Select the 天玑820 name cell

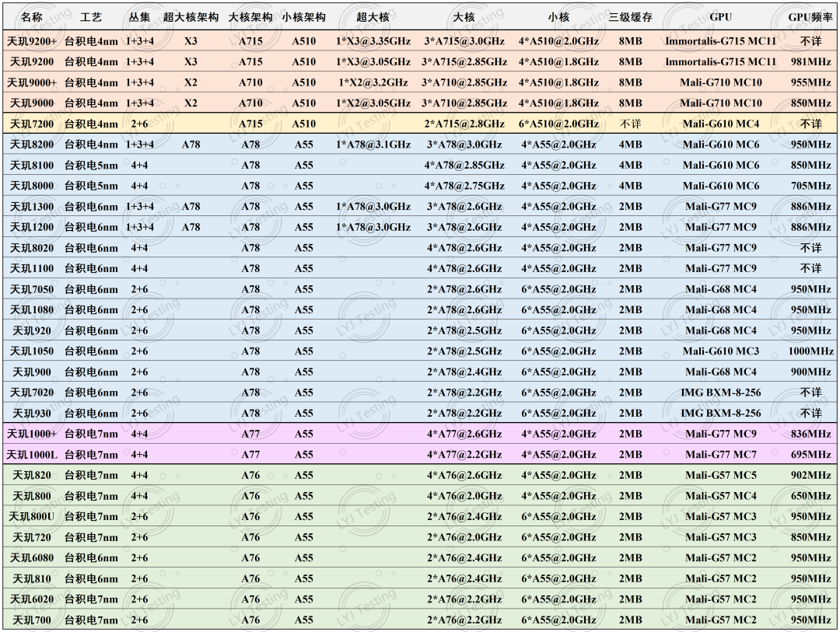pos(32,475)
